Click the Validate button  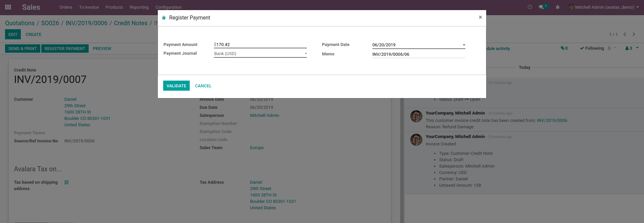point(176,86)
